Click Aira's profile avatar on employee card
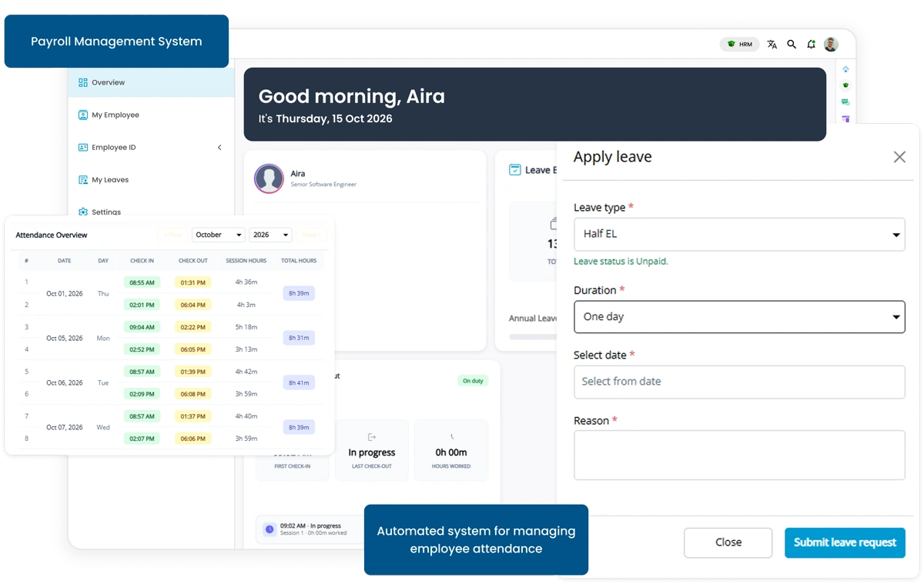 (x=269, y=179)
